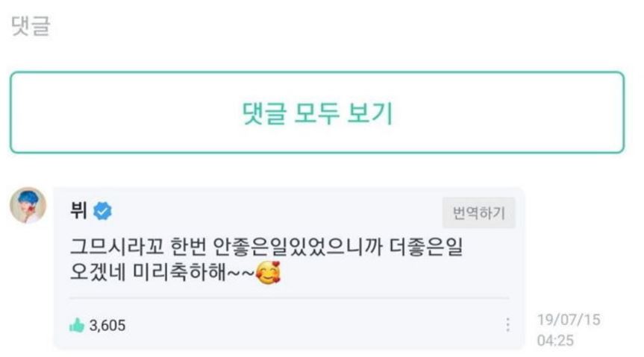This screenshot has width=644, height=357.
Task: Click the date 19/07/15 timestamp
Action: pyautogui.click(x=569, y=320)
